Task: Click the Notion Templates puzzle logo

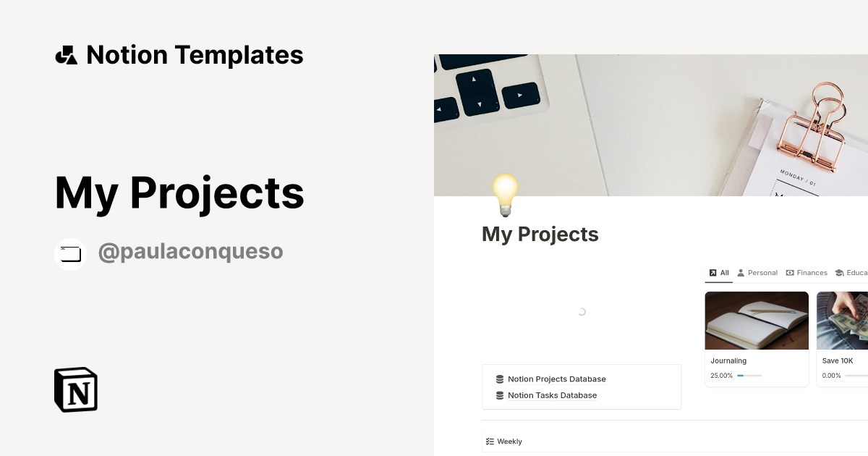Action: point(66,54)
